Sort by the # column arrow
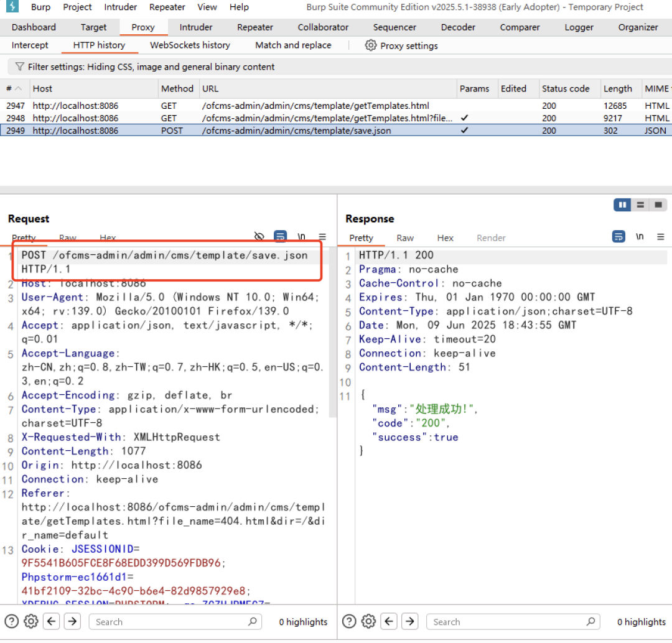 click(19, 88)
